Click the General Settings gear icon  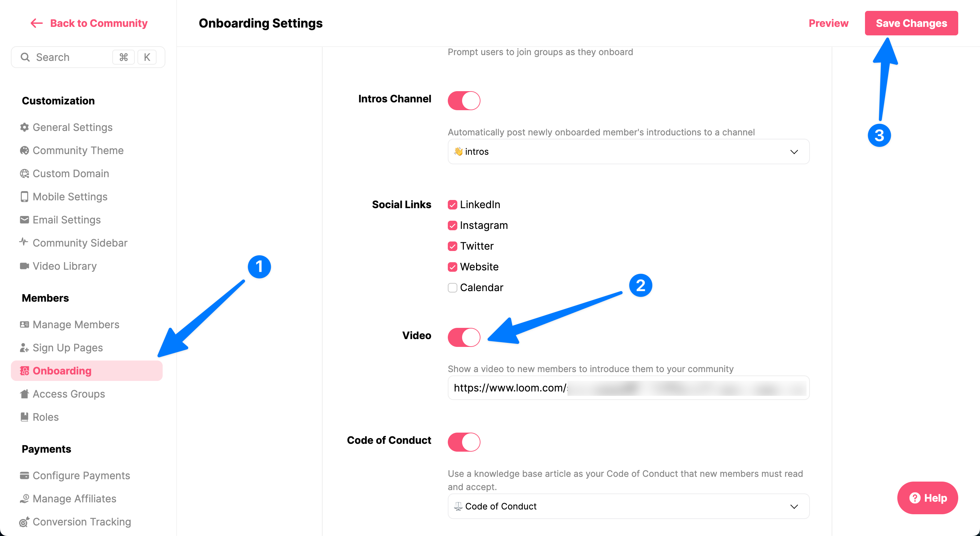click(24, 127)
